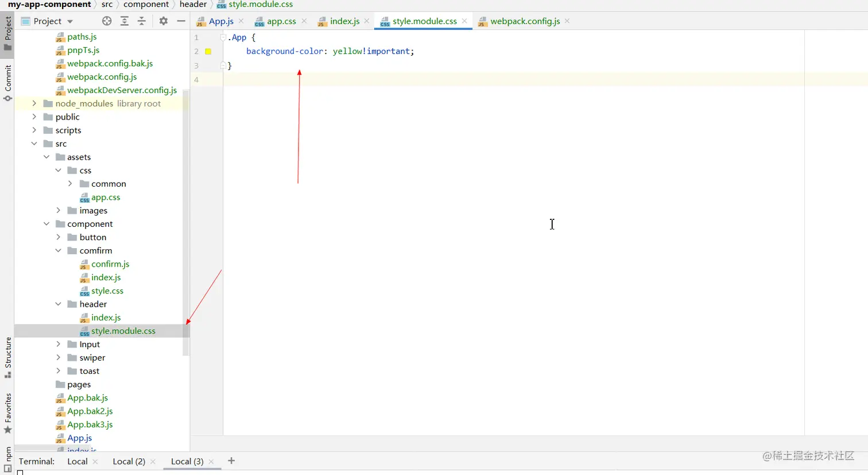Image resolution: width=868 pixels, height=475 pixels.
Task: Close the Local (3) terminal tab
Action: pos(211,462)
